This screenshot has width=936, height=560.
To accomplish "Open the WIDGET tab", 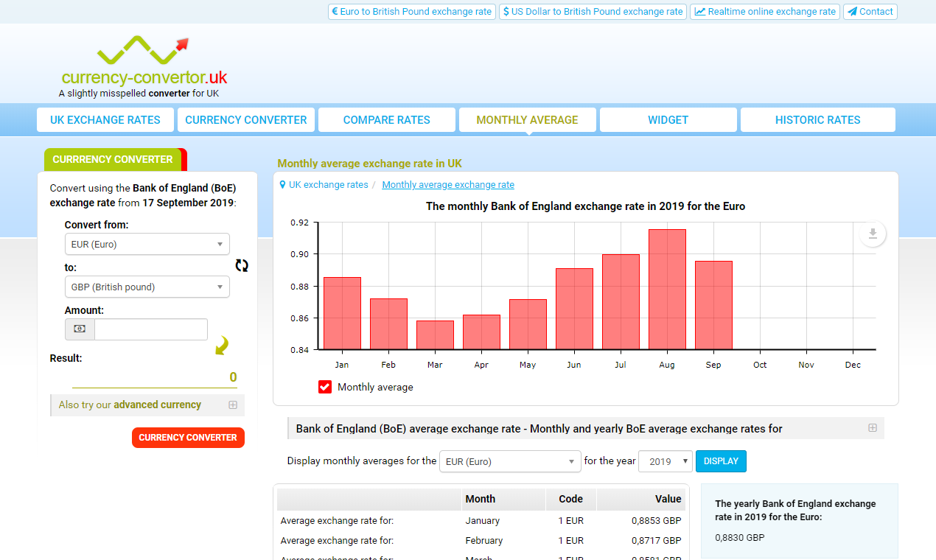I will [x=668, y=119].
